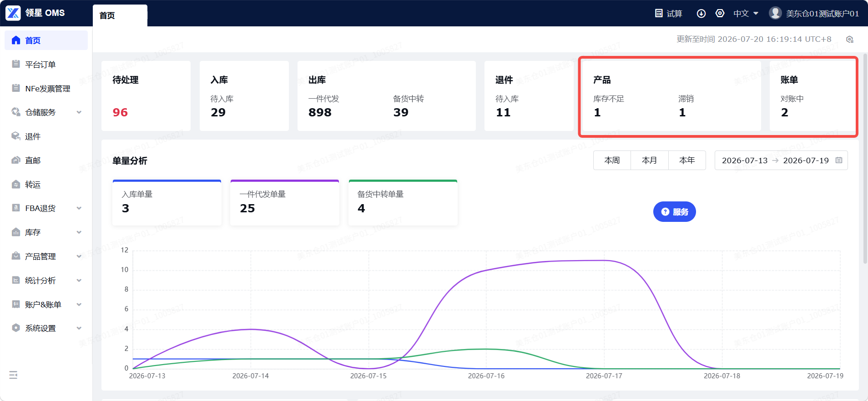Click the 试算 link in header
Screen dimensions: 868x401
click(669, 14)
